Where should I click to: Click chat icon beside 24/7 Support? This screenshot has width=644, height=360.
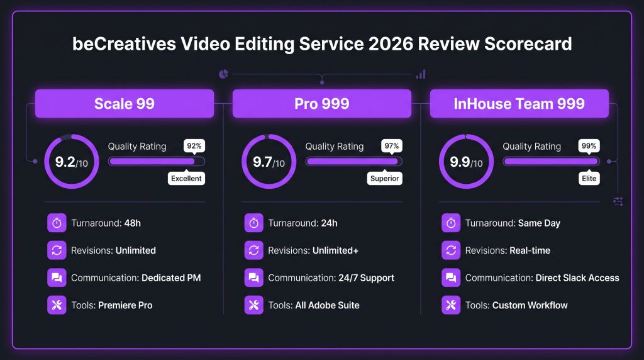tap(254, 278)
